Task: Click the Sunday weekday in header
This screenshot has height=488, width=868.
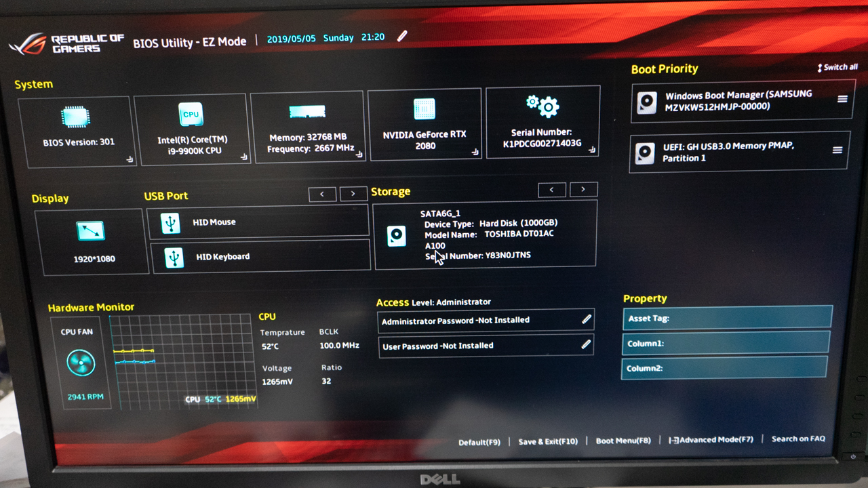Action: [338, 38]
